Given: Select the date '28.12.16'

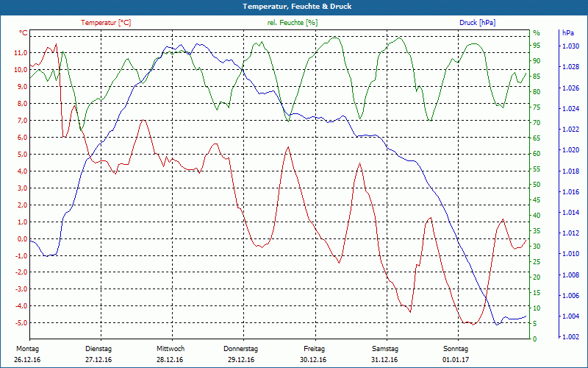Looking at the screenshot, I should [170, 360].
